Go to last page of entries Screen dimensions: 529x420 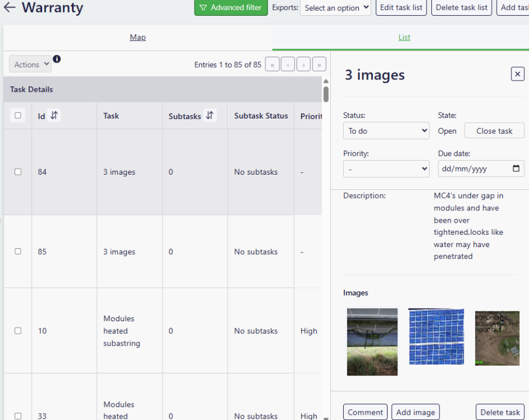click(319, 64)
